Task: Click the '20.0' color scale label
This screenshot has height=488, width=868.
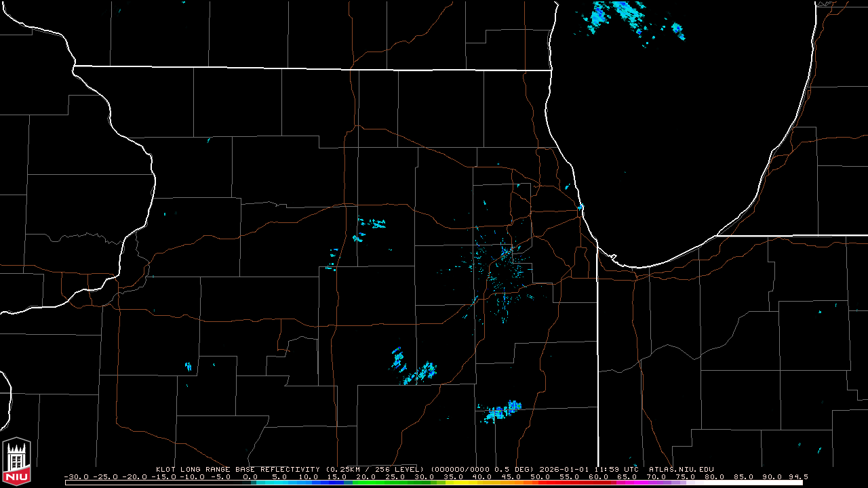Action: pyautogui.click(x=366, y=476)
